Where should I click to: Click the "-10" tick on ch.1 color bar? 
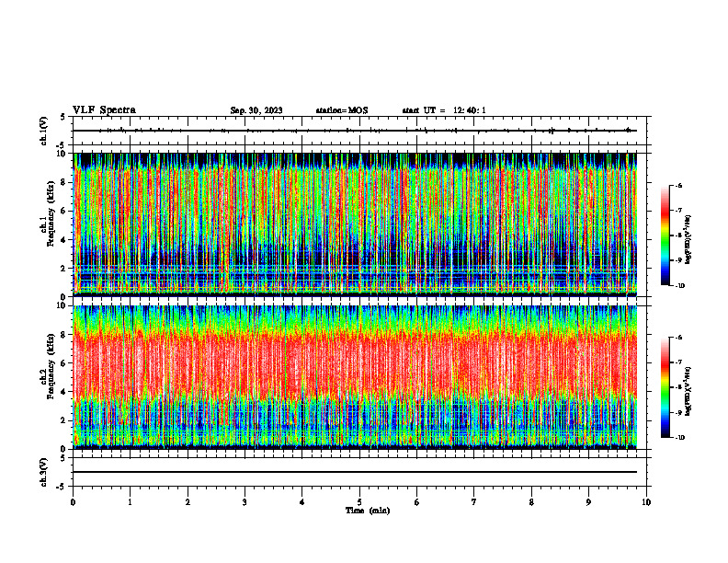tap(679, 286)
